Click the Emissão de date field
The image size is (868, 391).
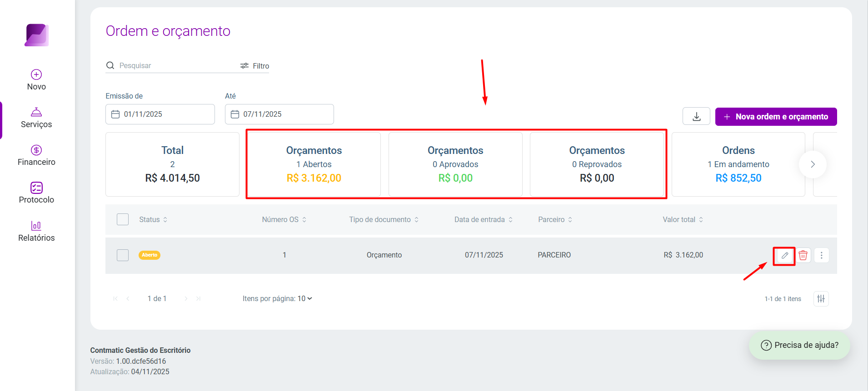tap(160, 114)
